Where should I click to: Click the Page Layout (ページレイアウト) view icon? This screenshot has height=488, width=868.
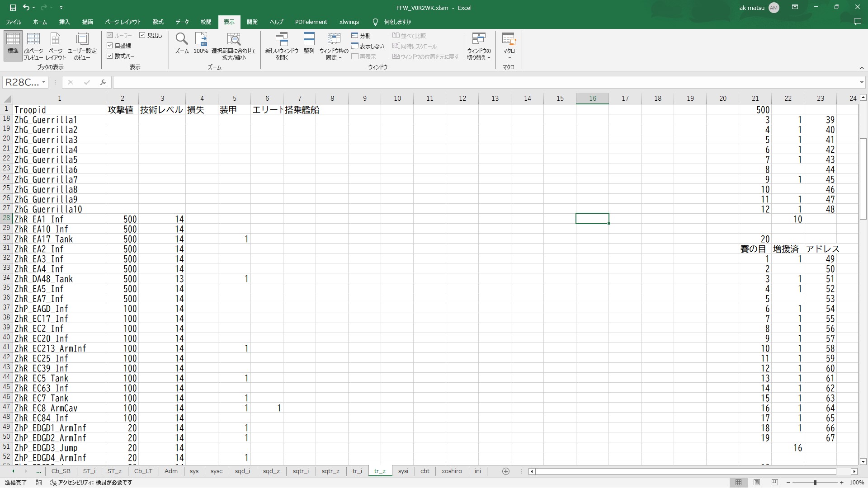point(55,46)
